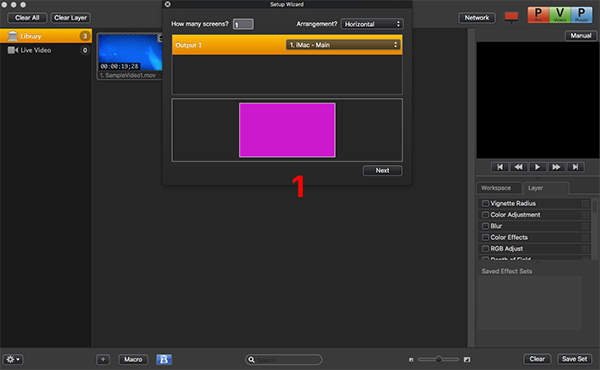Click the fast-forward playback button
The height and width of the screenshot is (370, 600).
point(556,167)
